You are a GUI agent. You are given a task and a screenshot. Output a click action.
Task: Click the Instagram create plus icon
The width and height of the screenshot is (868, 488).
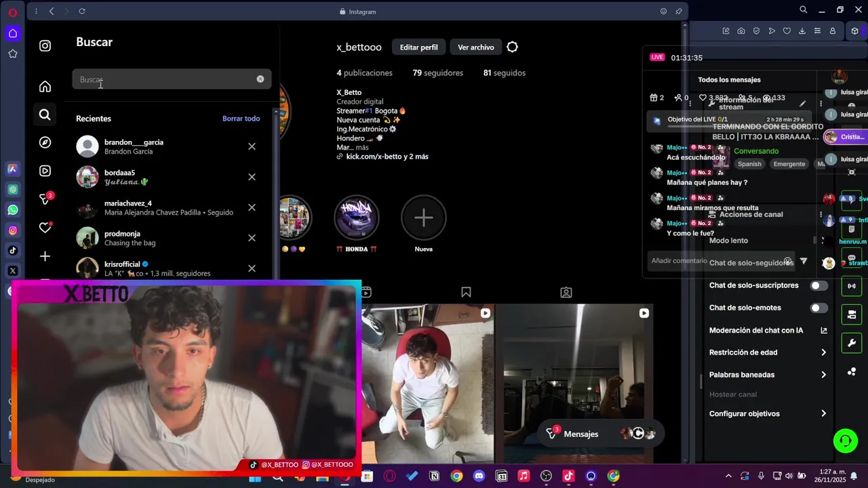click(45, 256)
